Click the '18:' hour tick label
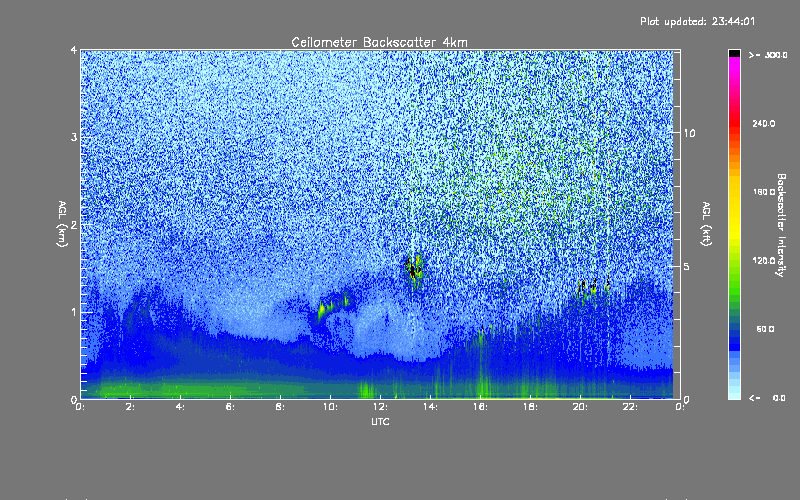This screenshot has width=800, height=500. (531, 407)
